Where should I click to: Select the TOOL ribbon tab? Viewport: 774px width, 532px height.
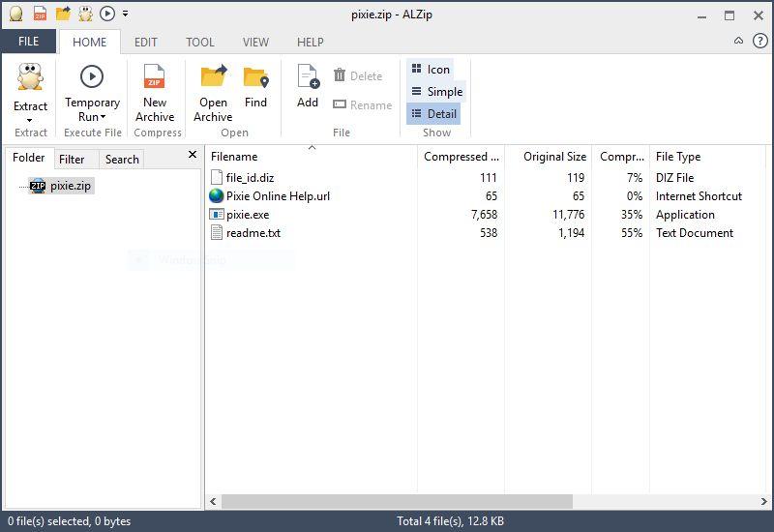tap(200, 42)
